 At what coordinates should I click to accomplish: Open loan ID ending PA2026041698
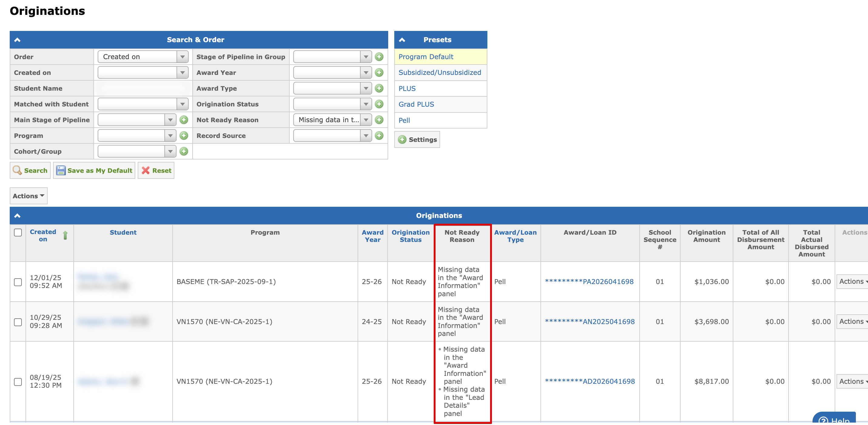tap(589, 282)
